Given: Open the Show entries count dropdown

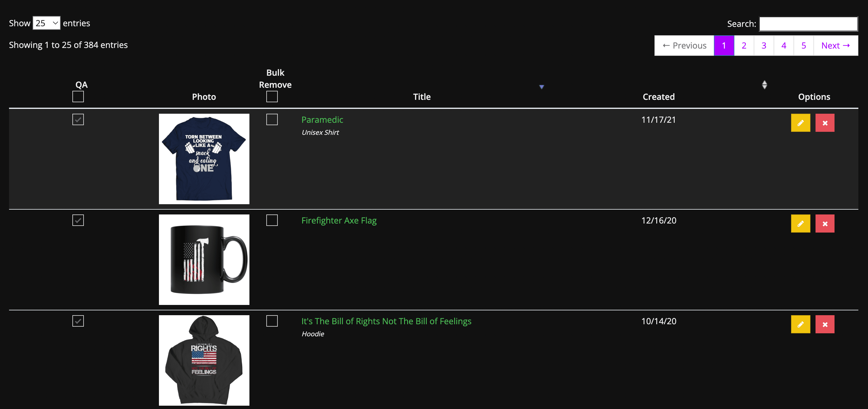Looking at the screenshot, I should coord(46,23).
